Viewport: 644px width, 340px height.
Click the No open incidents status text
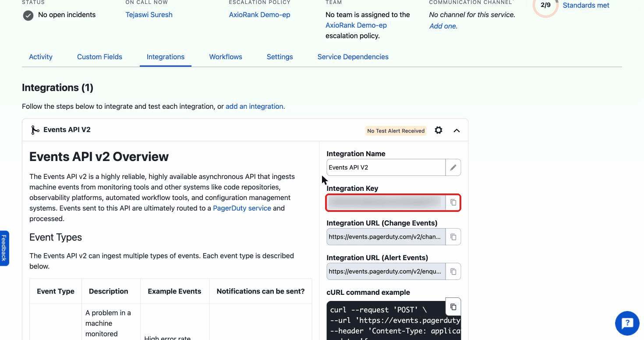point(67,15)
